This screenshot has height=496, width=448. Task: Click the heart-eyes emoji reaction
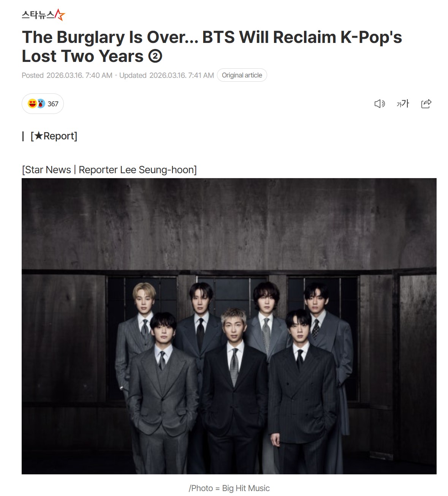[32, 104]
